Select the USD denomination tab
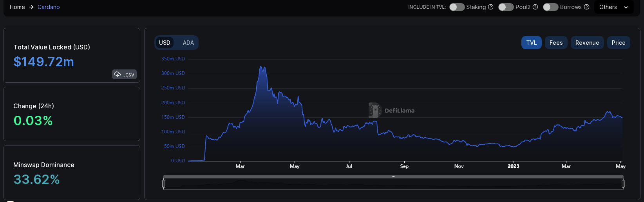 165,43
